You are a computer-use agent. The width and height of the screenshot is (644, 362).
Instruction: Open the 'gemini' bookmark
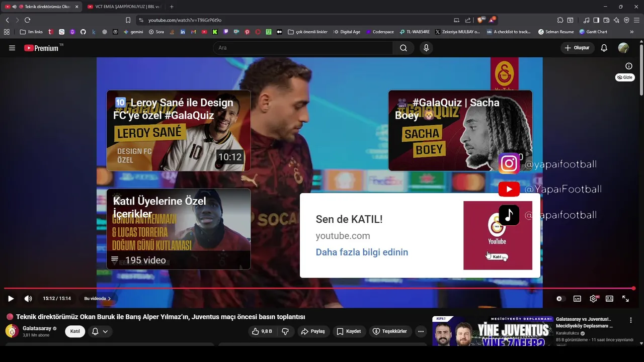tap(133, 32)
